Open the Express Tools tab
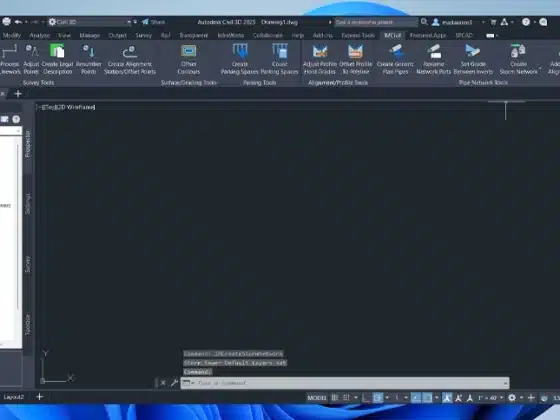560x420 pixels. tap(358, 35)
